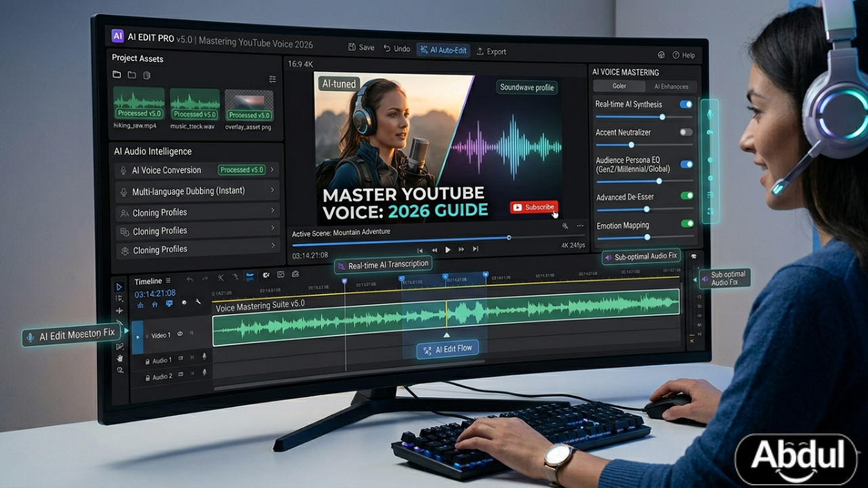Click the second folder icon in Project Assets
The width and height of the screenshot is (868, 488).
click(x=132, y=75)
